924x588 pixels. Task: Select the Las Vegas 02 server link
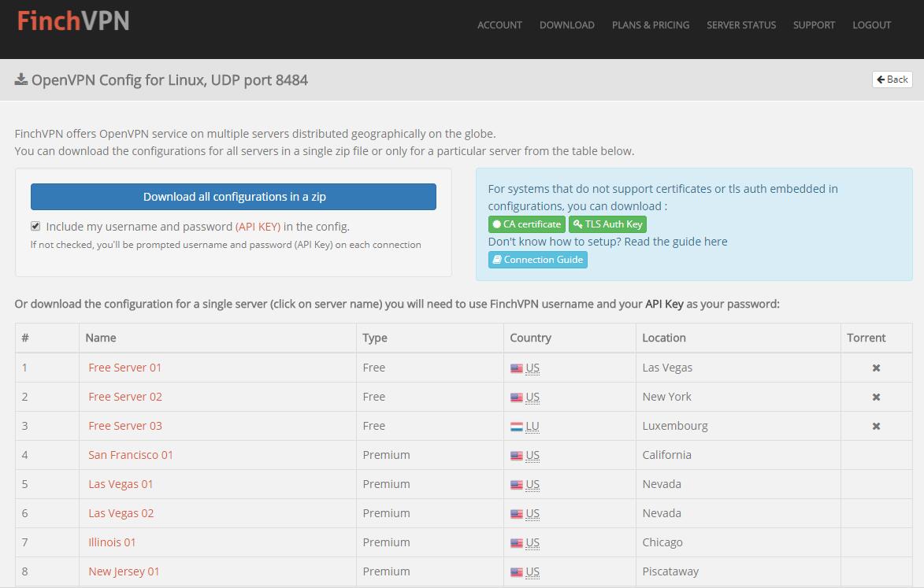pos(121,513)
